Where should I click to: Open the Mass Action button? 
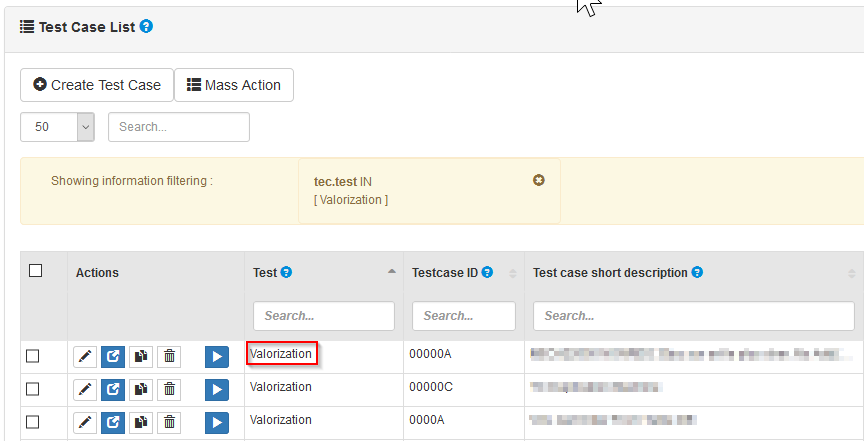pyautogui.click(x=234, y=85)
